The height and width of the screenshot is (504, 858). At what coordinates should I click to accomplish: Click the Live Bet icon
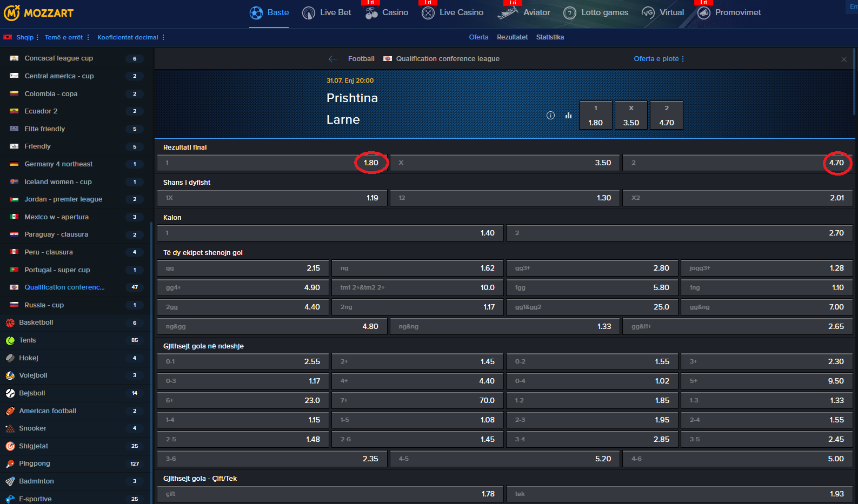pyautogui.click(x=309, y=13)
